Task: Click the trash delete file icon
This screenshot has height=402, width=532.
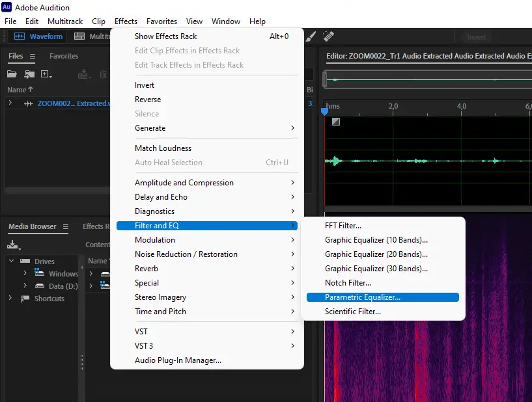Action: click(x=103, y=74)
